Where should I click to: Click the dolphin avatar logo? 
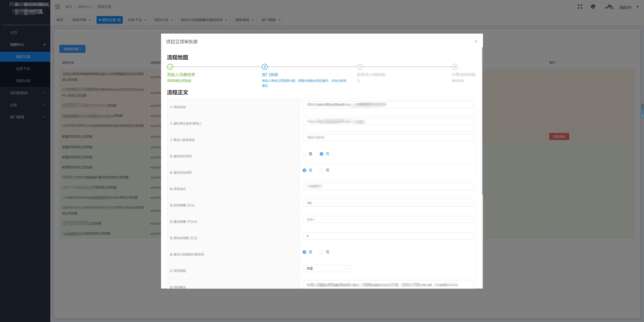click(609, 7)
